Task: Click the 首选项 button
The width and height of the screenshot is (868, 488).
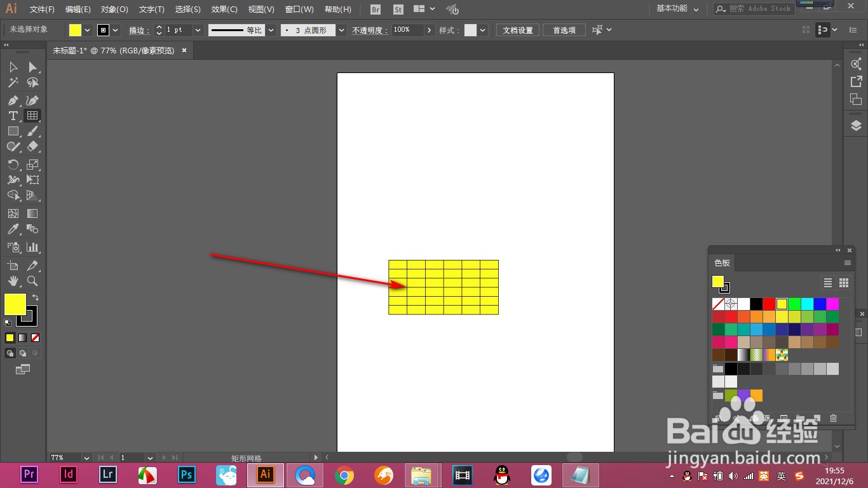Action: pos(564,30)
